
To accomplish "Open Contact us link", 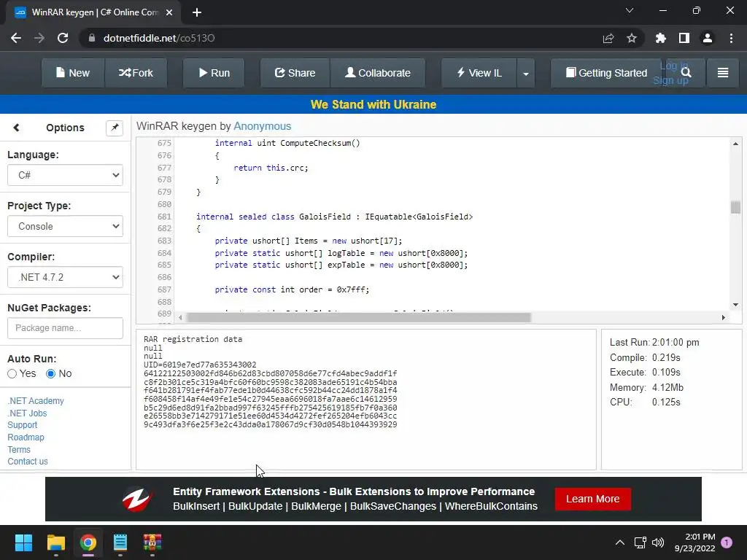I will pos(28,462).
